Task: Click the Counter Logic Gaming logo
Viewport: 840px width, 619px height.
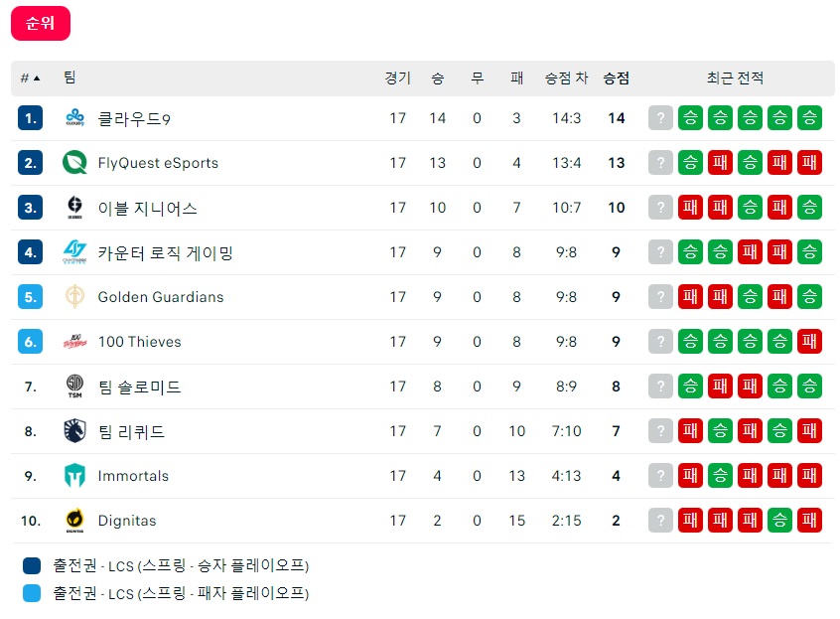Action: coord(75,252)
